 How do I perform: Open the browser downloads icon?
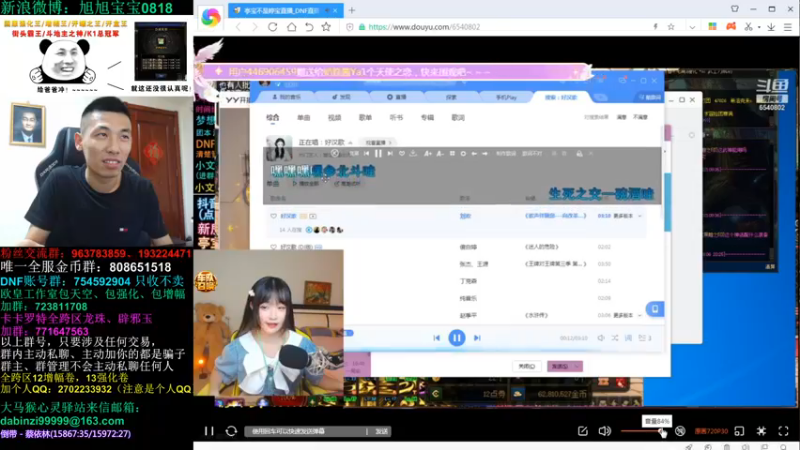(771, 27)
